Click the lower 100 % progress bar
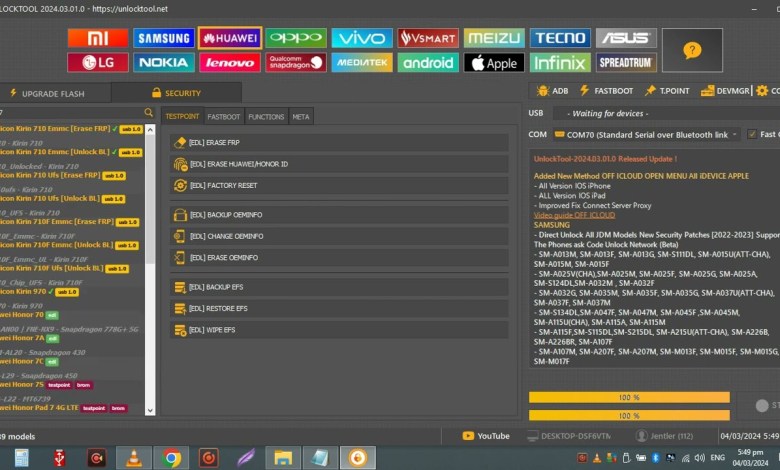The image size is (780, 470). (629, 415)
